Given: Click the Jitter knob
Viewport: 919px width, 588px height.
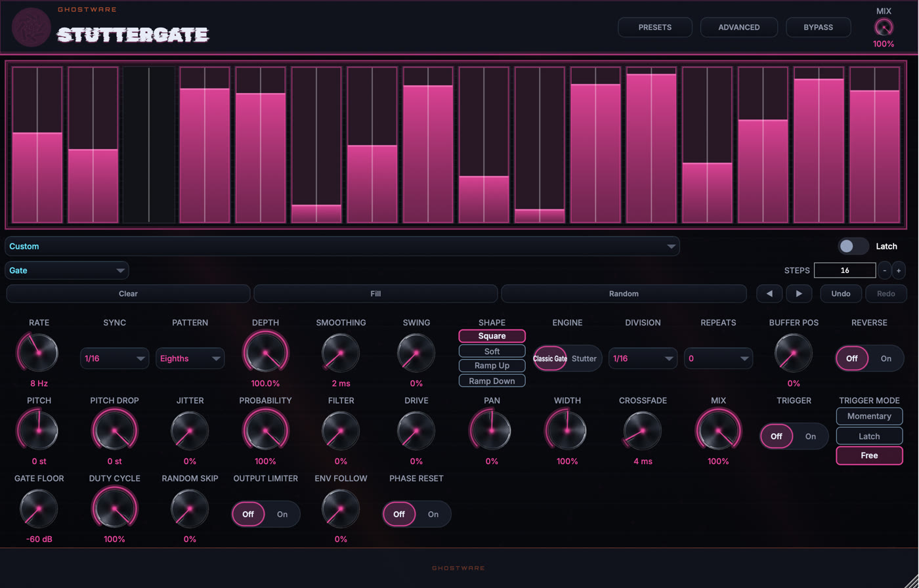Looking at the screenshot, I should 190,430.
